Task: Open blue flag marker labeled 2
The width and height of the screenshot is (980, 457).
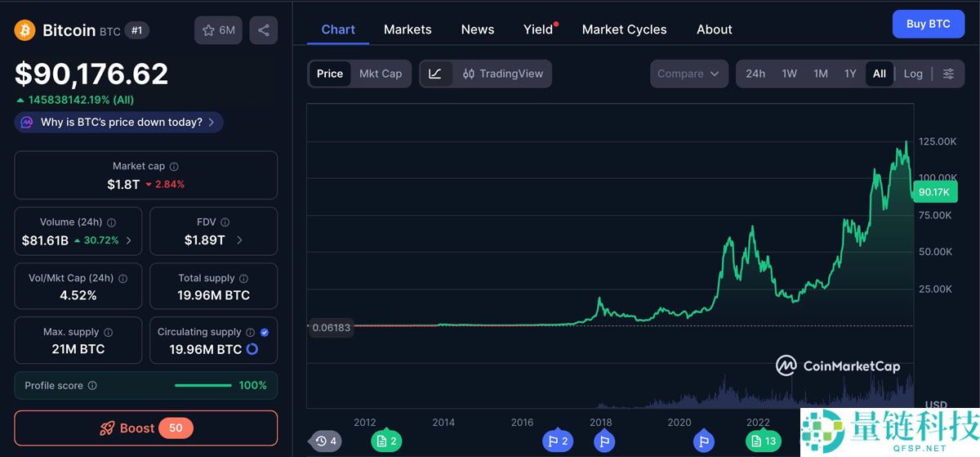Action: point(558,441)
